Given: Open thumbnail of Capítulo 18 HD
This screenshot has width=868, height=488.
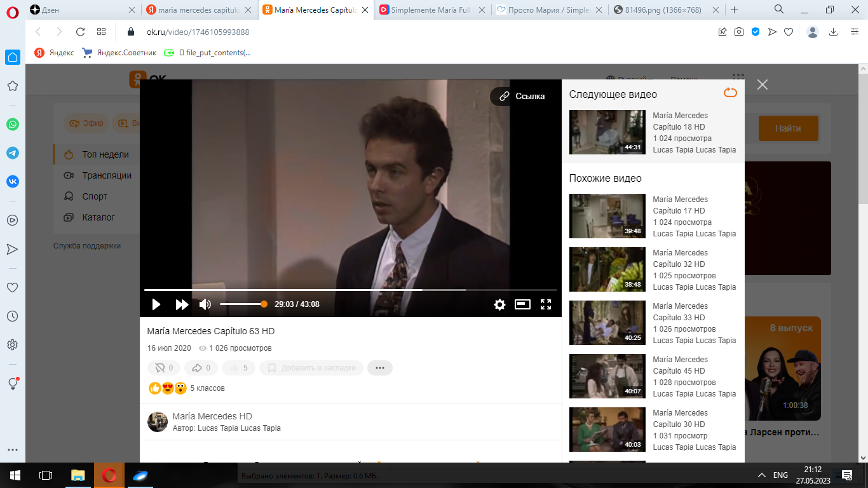Looking at the screenshot, I should coord(607,132).
